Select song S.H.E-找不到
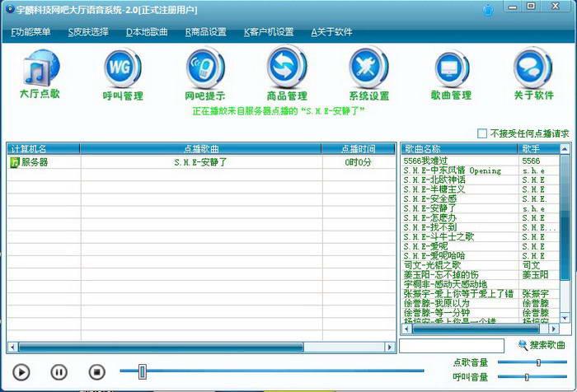577x392 pixels. tap(481, 227)
